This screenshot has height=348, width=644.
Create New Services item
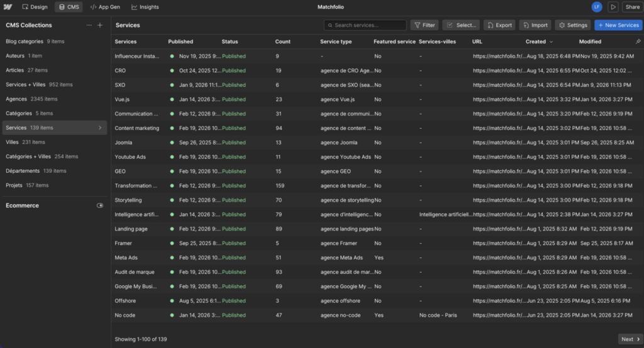tap(618, 25)
